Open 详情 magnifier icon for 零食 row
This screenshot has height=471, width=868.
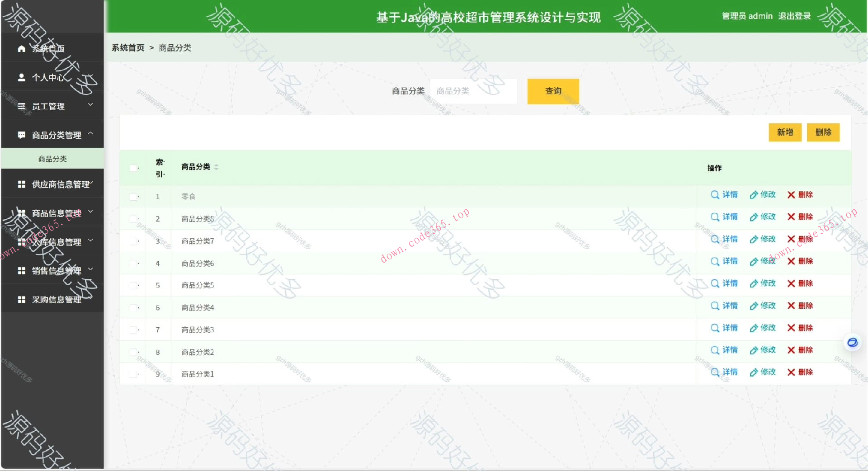[715, 195]
